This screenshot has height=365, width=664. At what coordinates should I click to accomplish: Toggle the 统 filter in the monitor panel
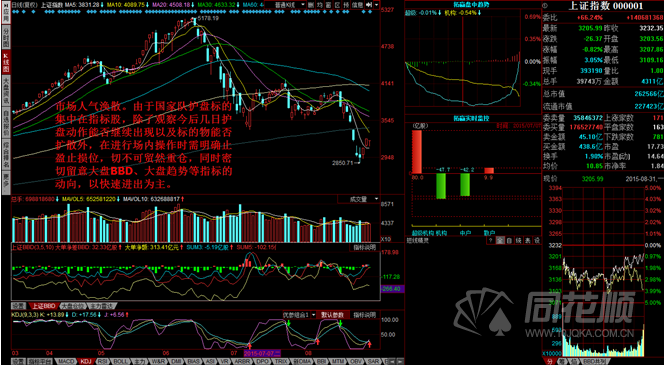pos(519,240)
